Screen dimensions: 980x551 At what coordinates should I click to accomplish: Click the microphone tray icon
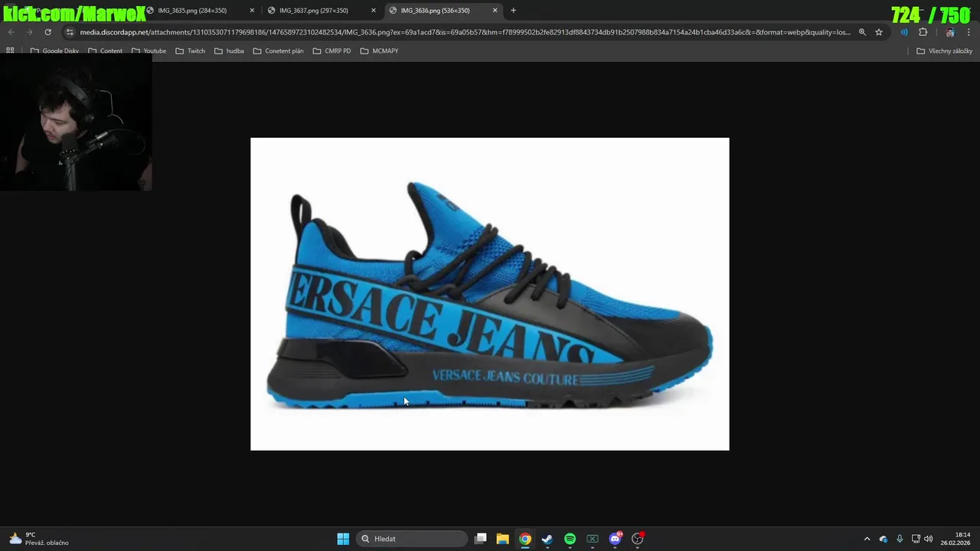(900, 539)
